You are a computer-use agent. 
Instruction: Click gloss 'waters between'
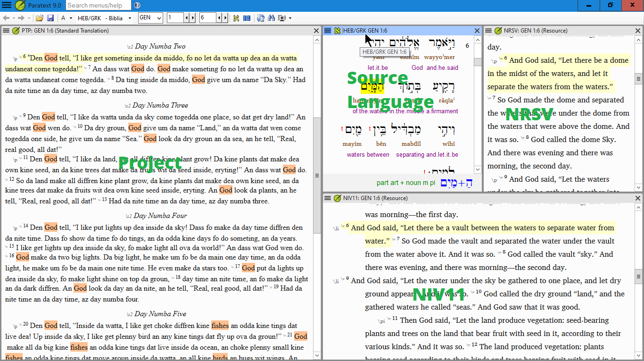(368, 154)
